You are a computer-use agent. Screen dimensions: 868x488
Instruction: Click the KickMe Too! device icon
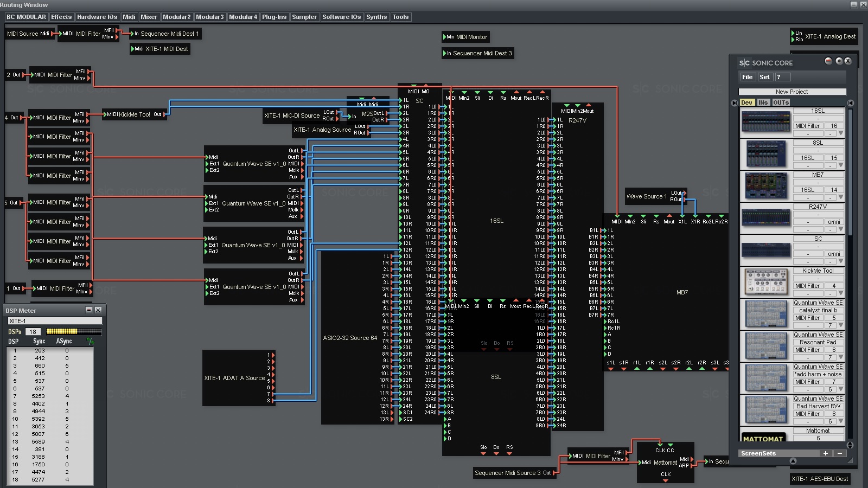(x=766, y=282)
